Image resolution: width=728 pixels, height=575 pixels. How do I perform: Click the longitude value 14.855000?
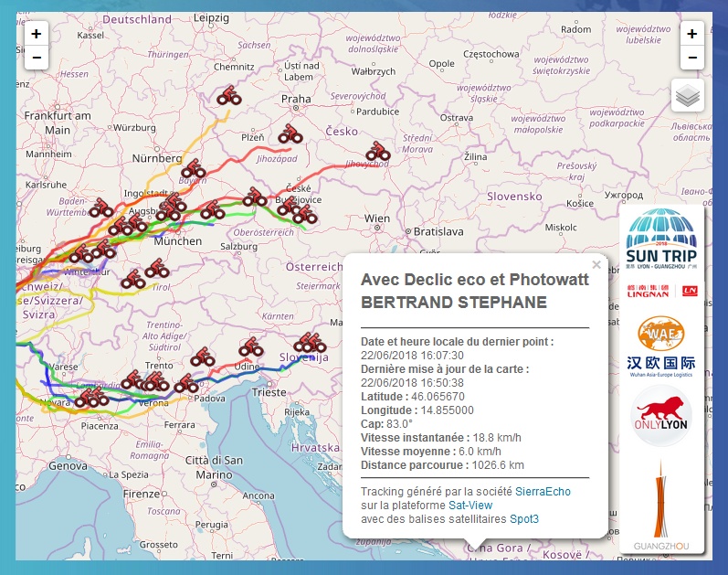coord(446,410)
